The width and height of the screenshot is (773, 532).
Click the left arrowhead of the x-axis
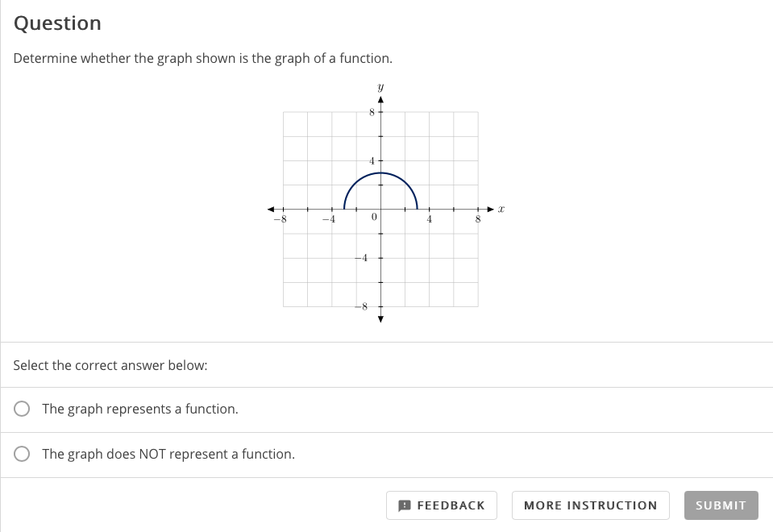click(272, 207)
